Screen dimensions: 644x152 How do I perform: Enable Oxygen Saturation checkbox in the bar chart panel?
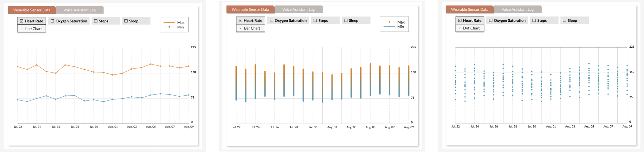(x=272, y=20)
